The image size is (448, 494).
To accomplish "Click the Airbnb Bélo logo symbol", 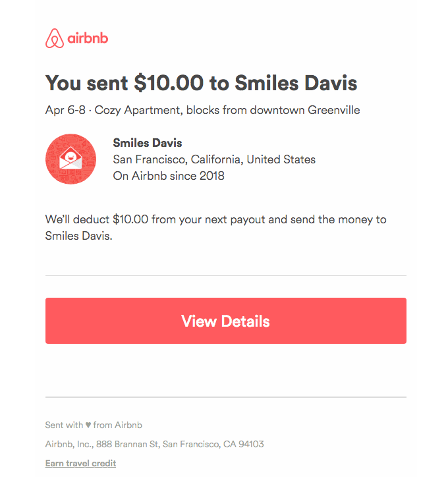I will coord(55,39).
